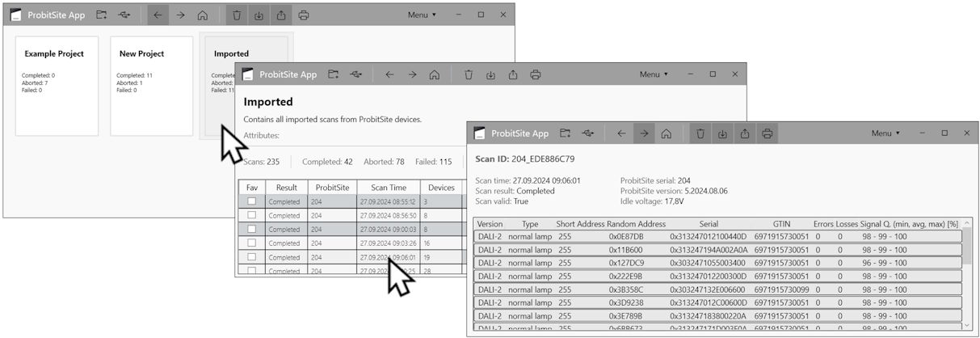
Task: Click forward arrow in the Imported window
Action: pyautogui.click(x=412, y=74)
